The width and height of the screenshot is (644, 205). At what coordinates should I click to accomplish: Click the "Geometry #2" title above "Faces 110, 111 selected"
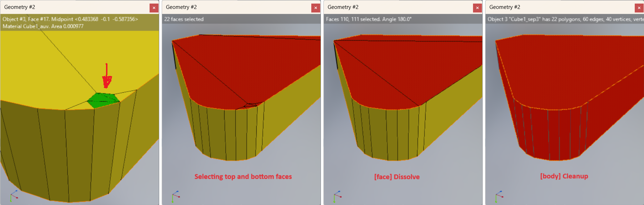(343, 7)
